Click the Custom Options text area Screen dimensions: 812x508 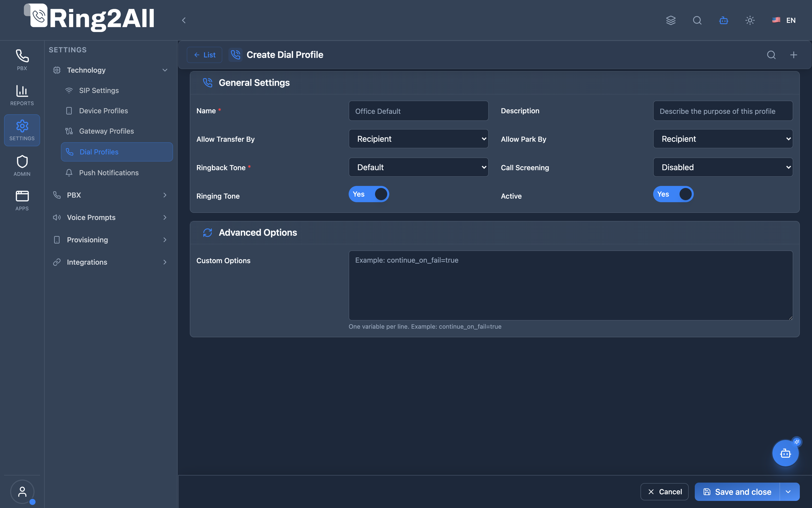(x=570, y=285)
